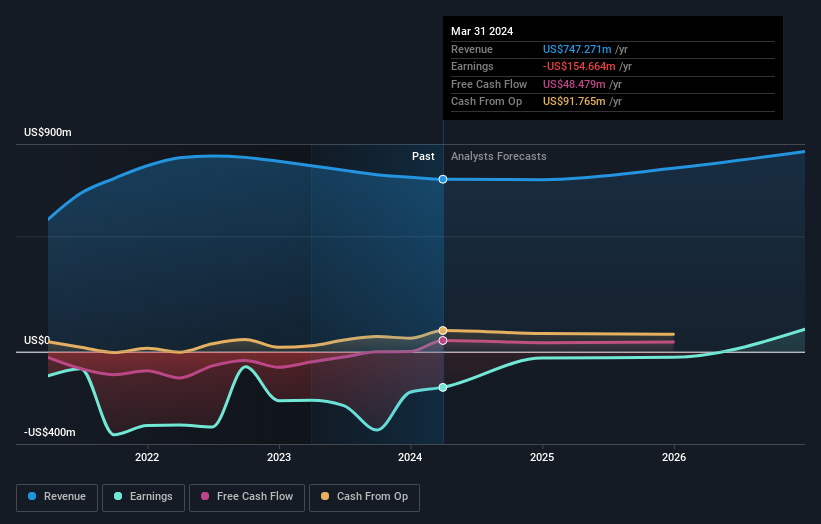Viewport: 821px width, 524px height.
Task: Toggle the Cash From Op legend button
Action: click(364, 497)
